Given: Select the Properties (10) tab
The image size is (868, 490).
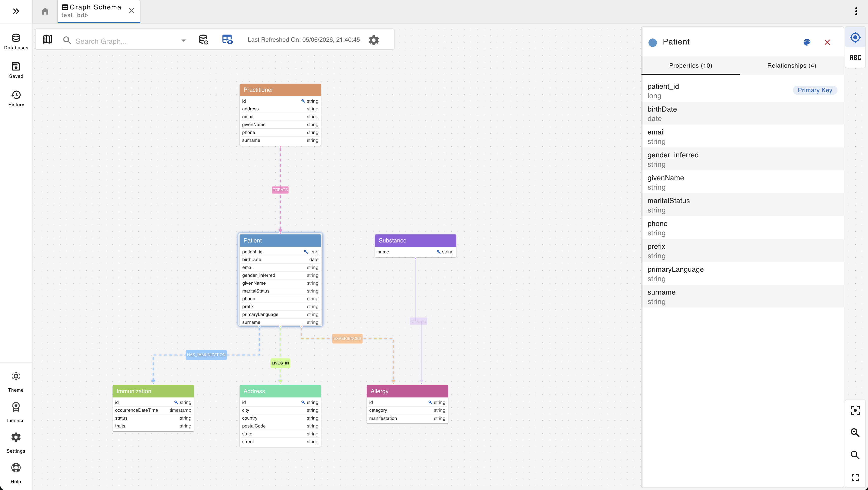Looking at the screenshot, I should pos(690,65).
